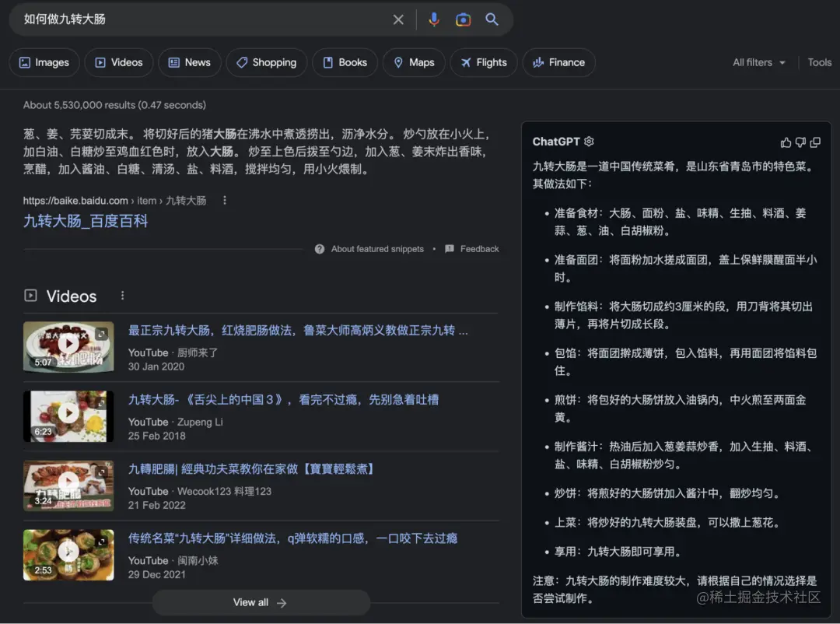
Task: Open 舌尖上的中国3 video link
Action: point(283,400)
